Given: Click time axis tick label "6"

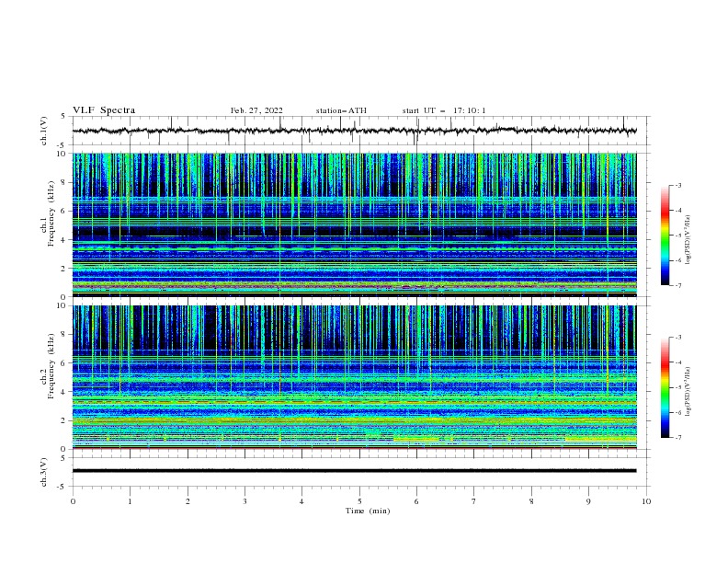Looking at the screenshot, I should (416, 501).
